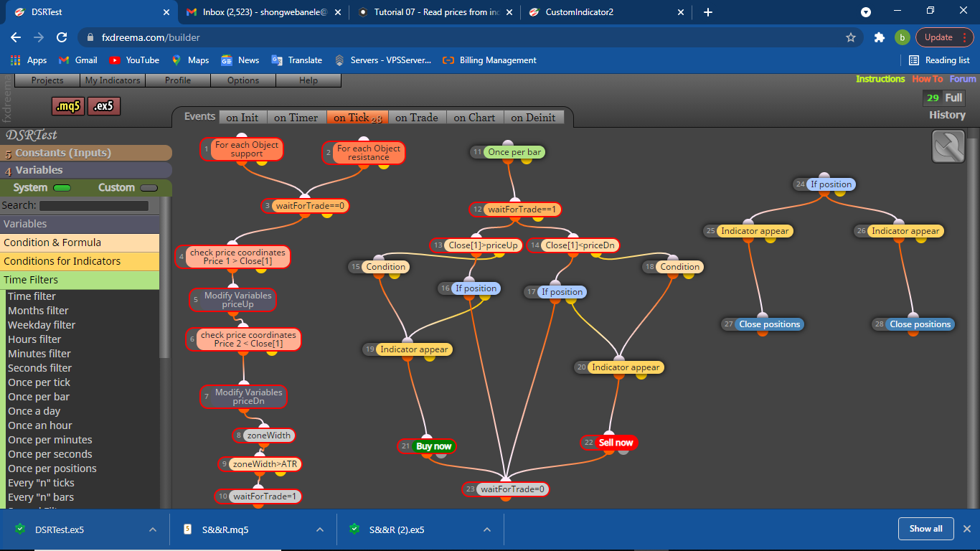The image size is (980, 551).
Task: Download the .ex5 compiled file
Action: pyautogui.click(x=104, y=106)
